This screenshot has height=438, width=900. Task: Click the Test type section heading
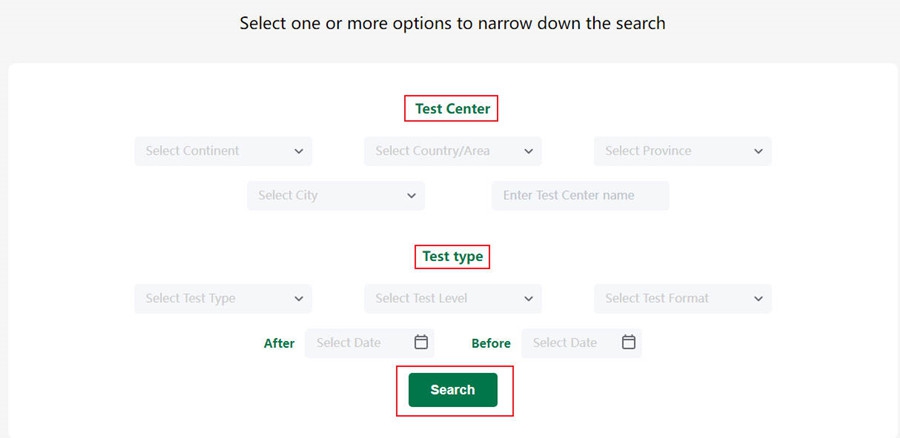pos(452,257)
